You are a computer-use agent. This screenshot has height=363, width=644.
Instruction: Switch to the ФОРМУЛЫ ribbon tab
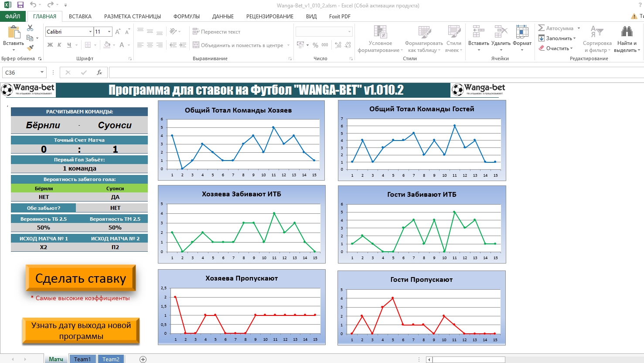pos(187,17)
